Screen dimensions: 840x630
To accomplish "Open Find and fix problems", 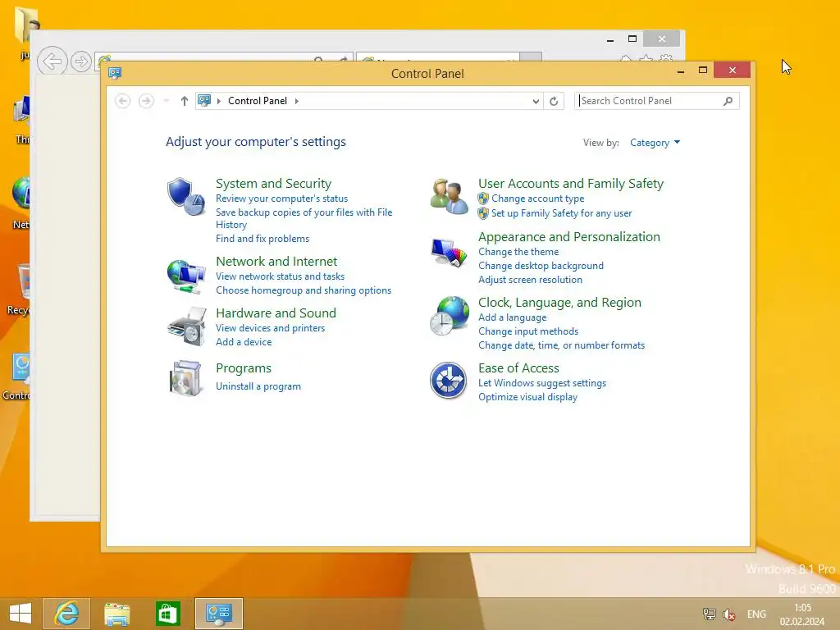I will (262, 239).
